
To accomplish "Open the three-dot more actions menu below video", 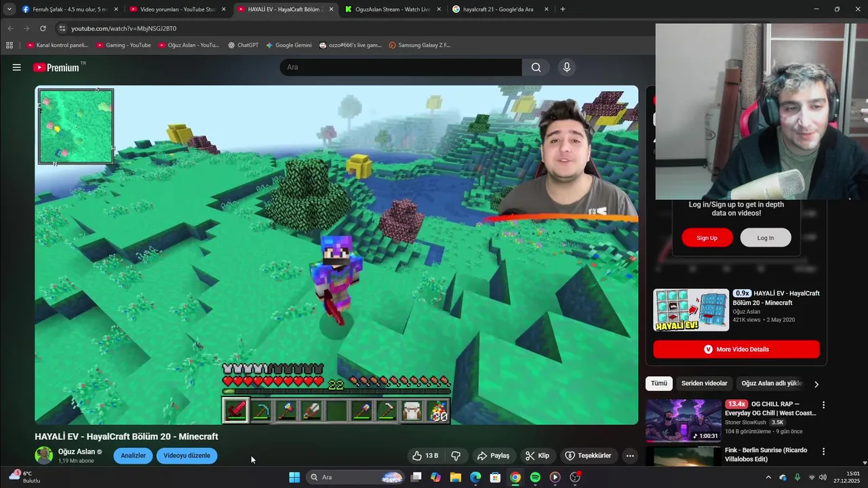I will [x=630, y=455].
